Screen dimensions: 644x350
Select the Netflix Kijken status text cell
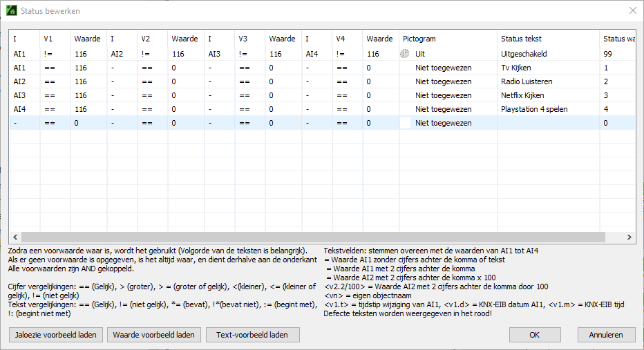point(549,95)
